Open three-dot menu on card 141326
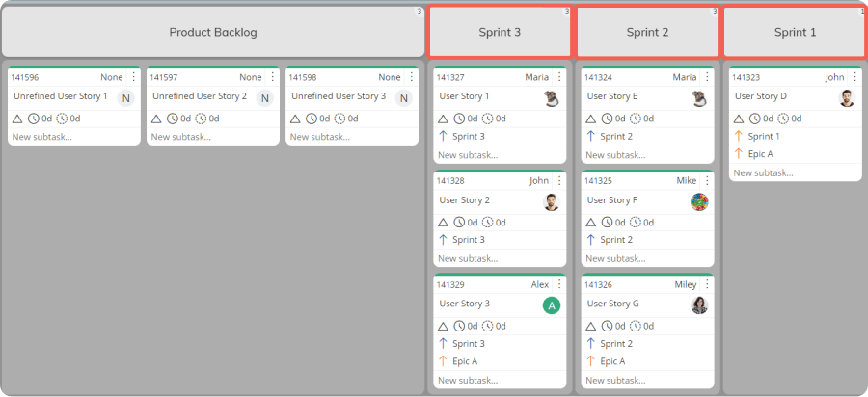This screenshot has width=868, height=397. (x=707, y=285)
